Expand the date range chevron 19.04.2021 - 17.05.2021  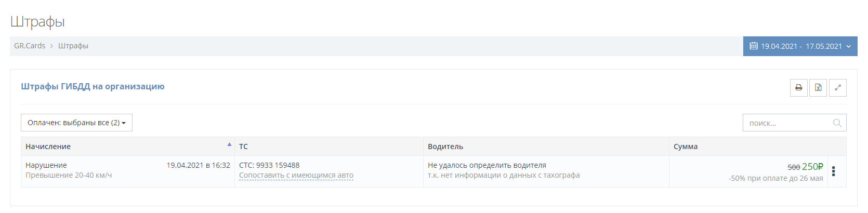[849, 46]
